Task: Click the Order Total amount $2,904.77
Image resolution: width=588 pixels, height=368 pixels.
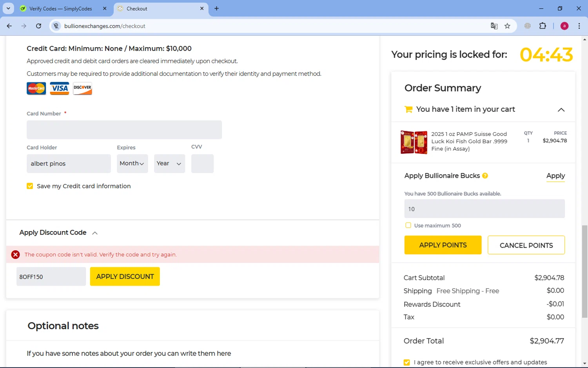Action: click(x=547, y=341)
